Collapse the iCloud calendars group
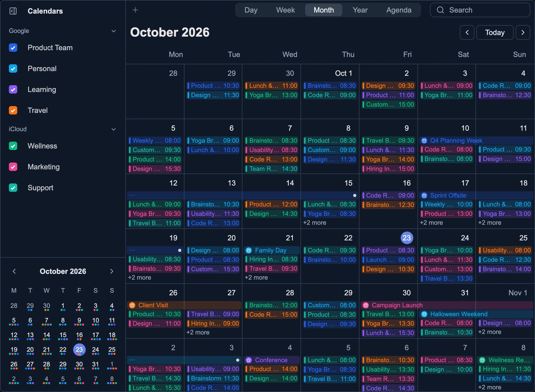This screenshot has height=392, width=535. (114, 129)
